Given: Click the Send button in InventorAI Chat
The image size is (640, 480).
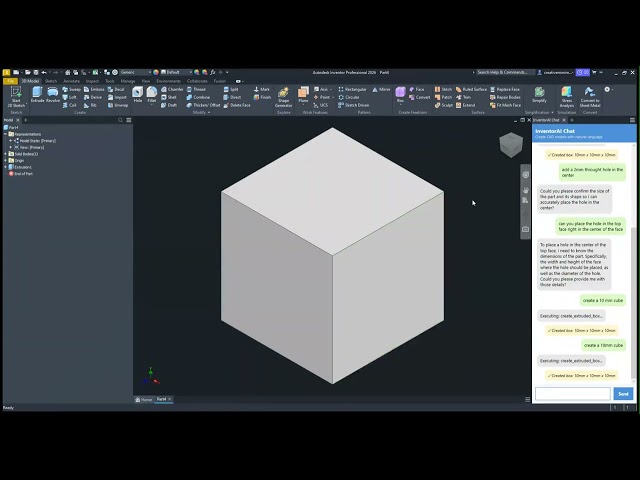Looking at the screenshot, I should coord(623,394).
